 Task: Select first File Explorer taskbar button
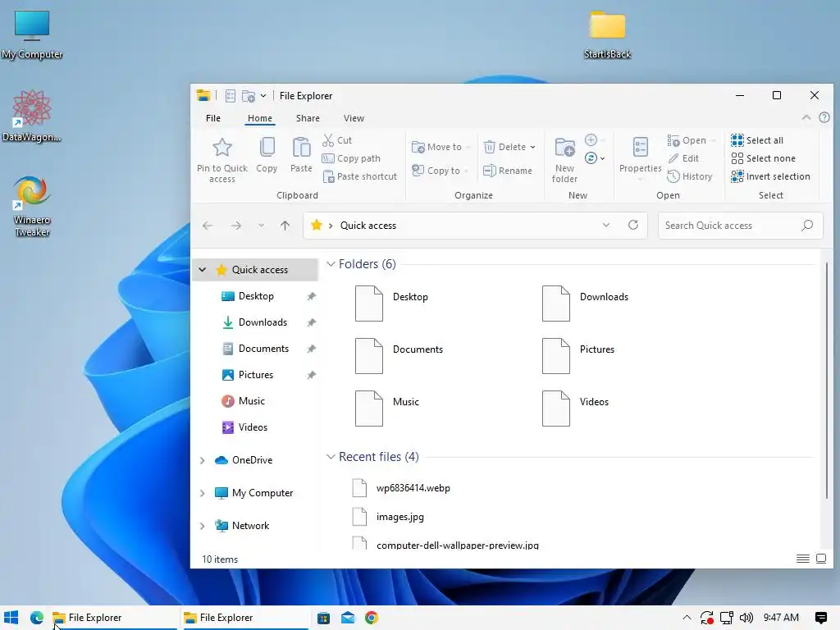coord(114,618)
